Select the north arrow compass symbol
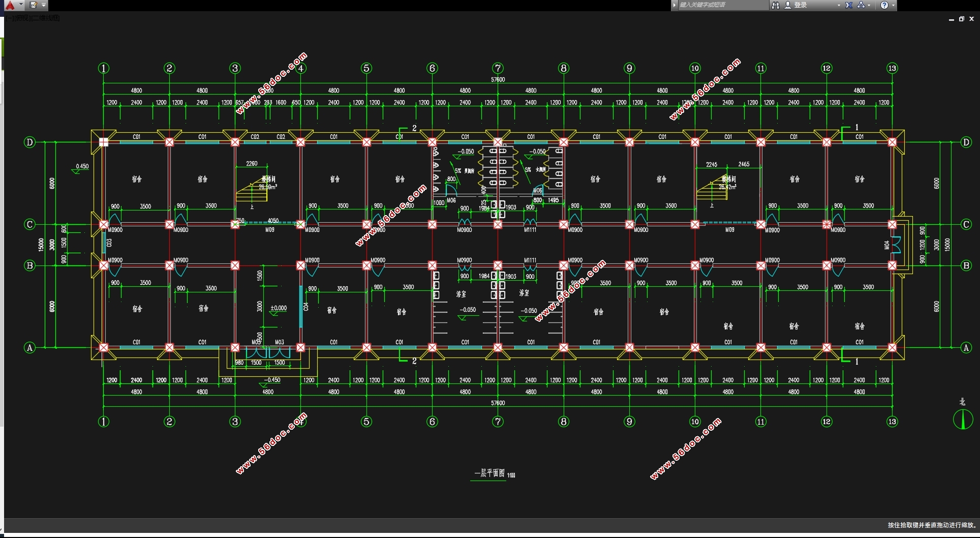This screenshot has width=980, height=538. 963,420
